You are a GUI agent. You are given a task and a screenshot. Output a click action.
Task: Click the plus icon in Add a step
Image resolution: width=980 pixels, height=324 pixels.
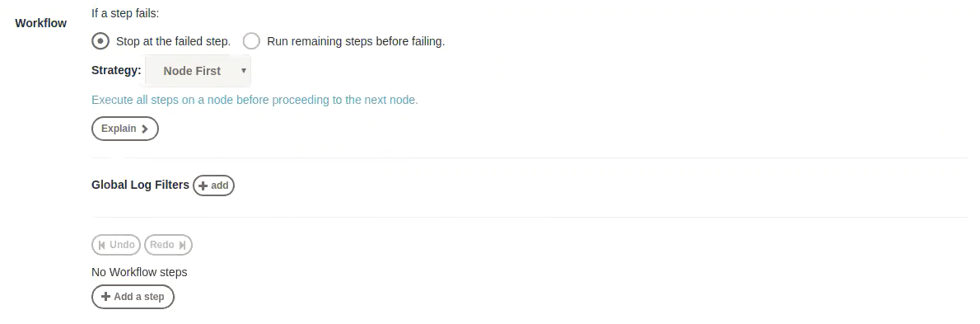105,297
